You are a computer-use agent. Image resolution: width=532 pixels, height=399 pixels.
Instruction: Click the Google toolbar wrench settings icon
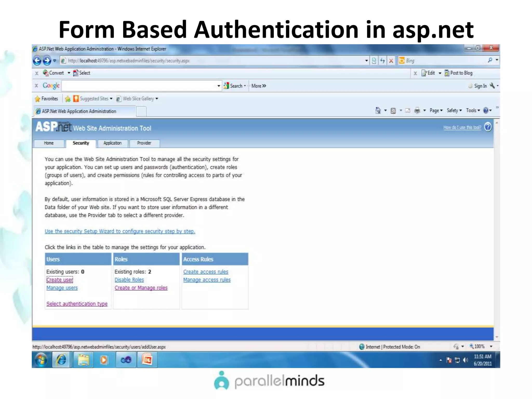click(492, 86)
